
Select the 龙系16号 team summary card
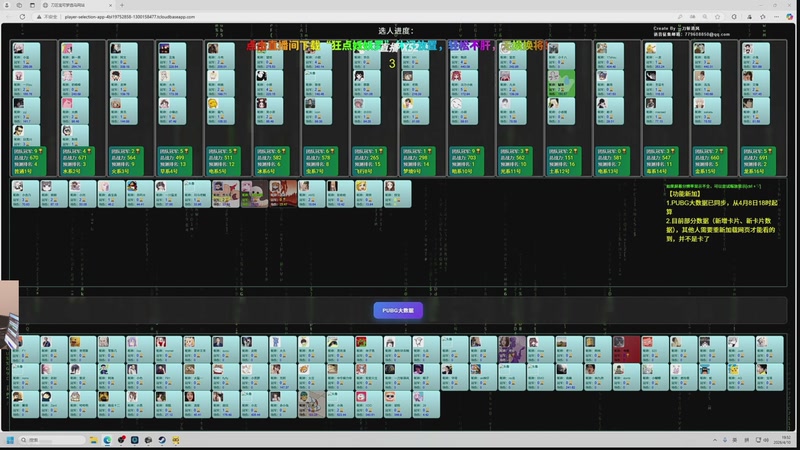click(758, 161)
